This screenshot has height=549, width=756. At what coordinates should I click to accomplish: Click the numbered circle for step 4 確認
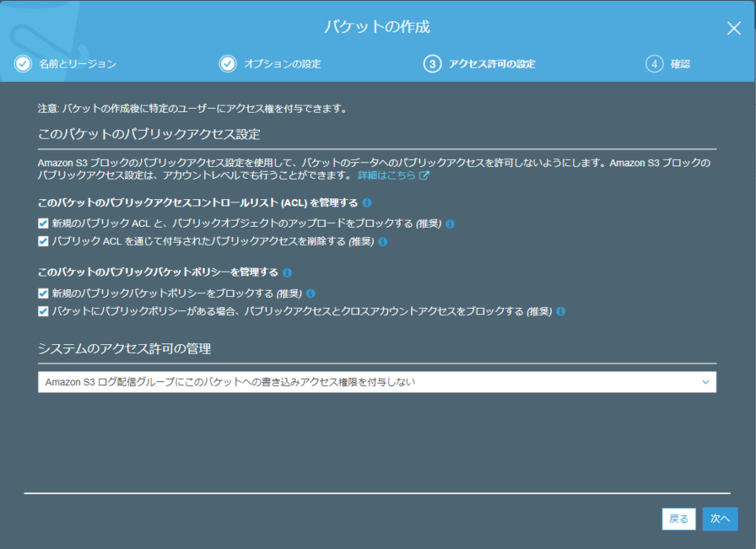(654, 64)
